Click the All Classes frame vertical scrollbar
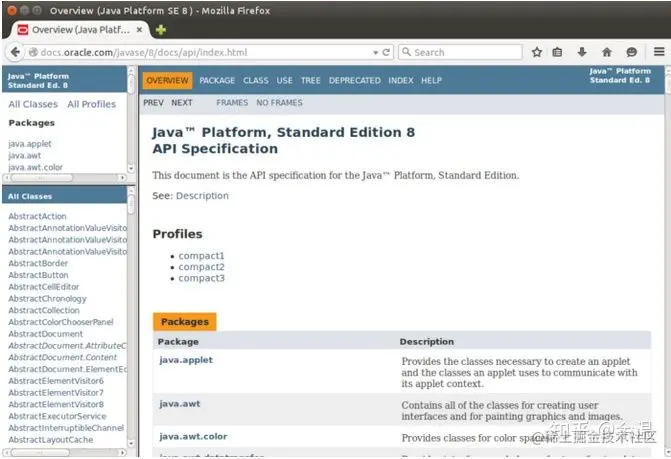 (131, 317)
